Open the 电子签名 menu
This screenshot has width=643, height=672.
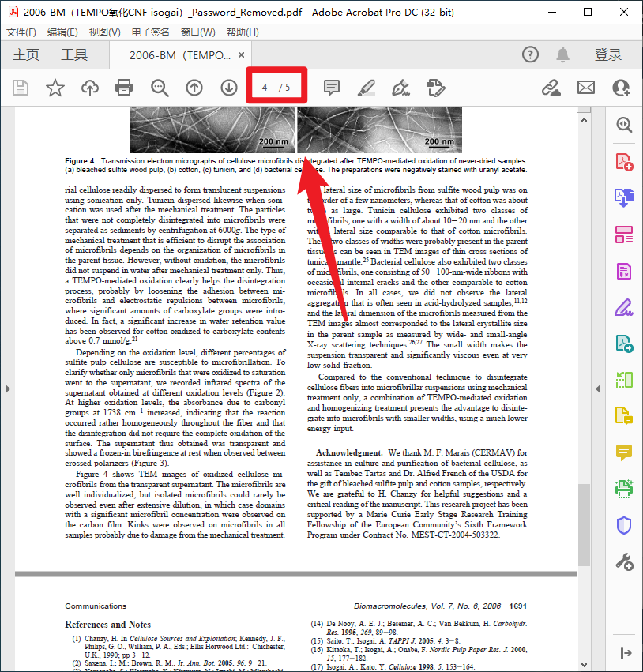point(150,32)
